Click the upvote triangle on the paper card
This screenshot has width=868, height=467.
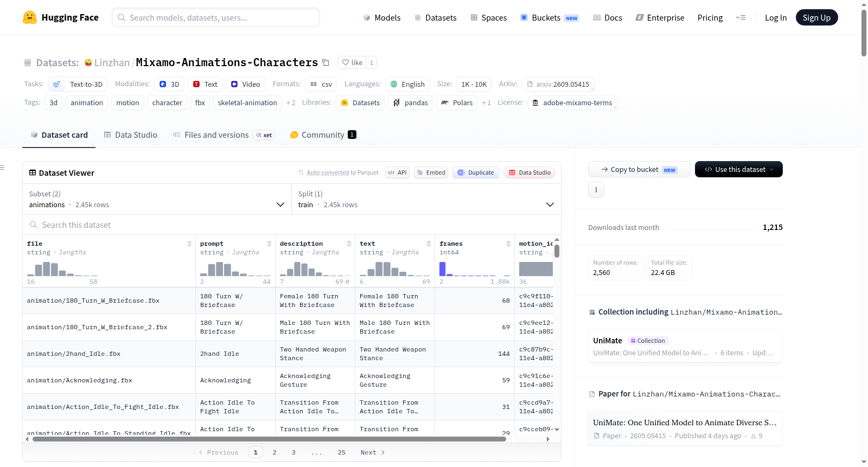pos(753,436)
